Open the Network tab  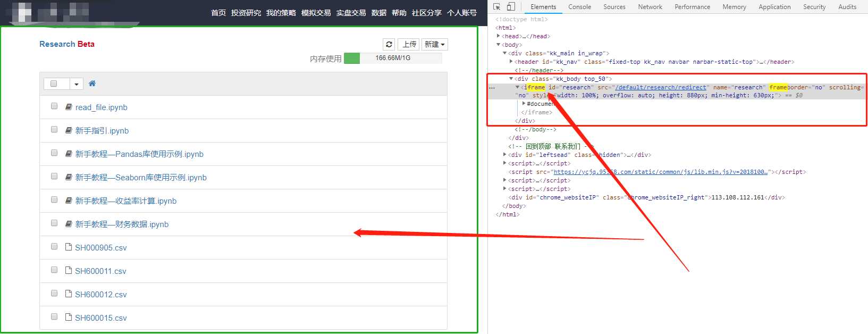click(650, 7)
